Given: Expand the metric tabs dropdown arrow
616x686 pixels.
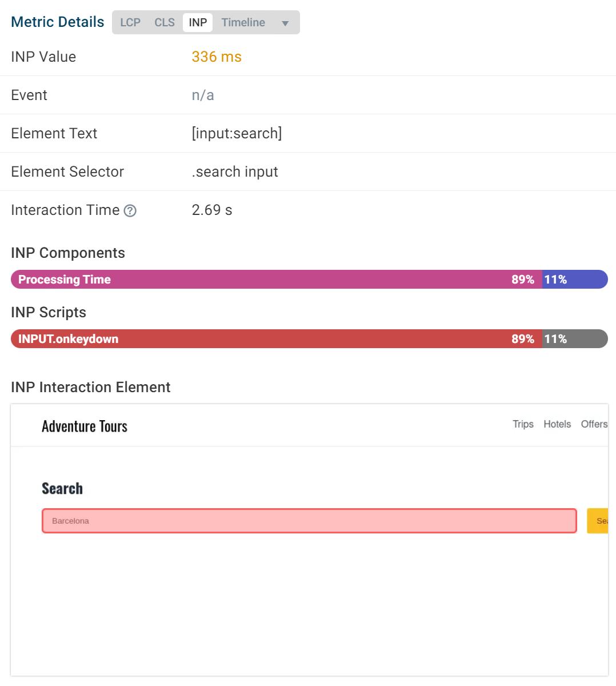Looking at the screenshot, I should (285, 23).
